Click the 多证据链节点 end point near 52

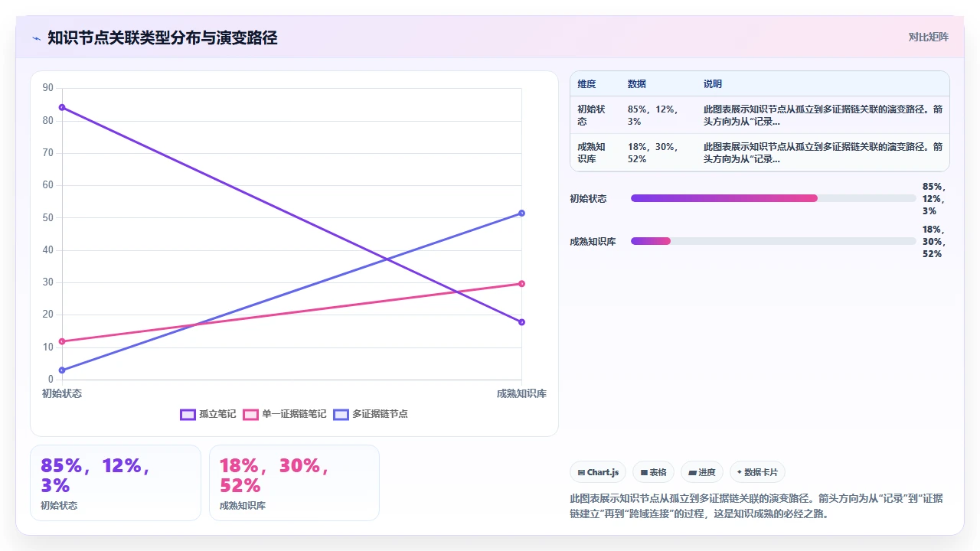521,213
